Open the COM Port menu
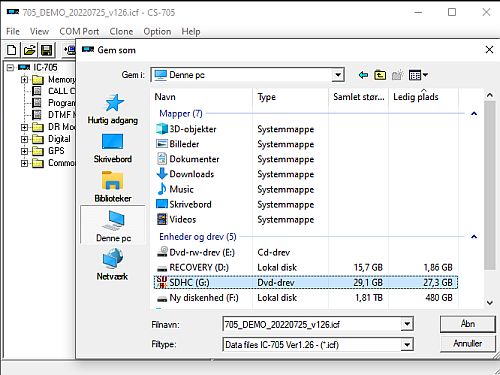500x375 pixels. coord(79,31)
